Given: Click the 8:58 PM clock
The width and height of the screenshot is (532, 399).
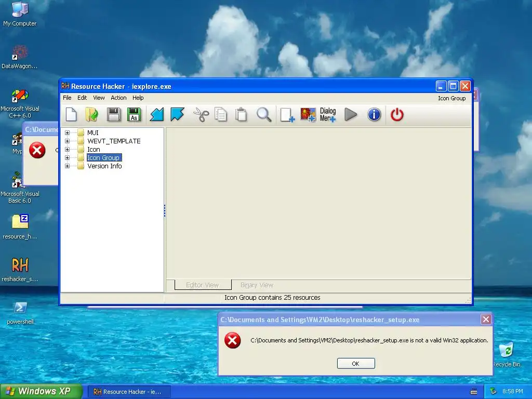Looking at the screenshot, I should 512,391.
